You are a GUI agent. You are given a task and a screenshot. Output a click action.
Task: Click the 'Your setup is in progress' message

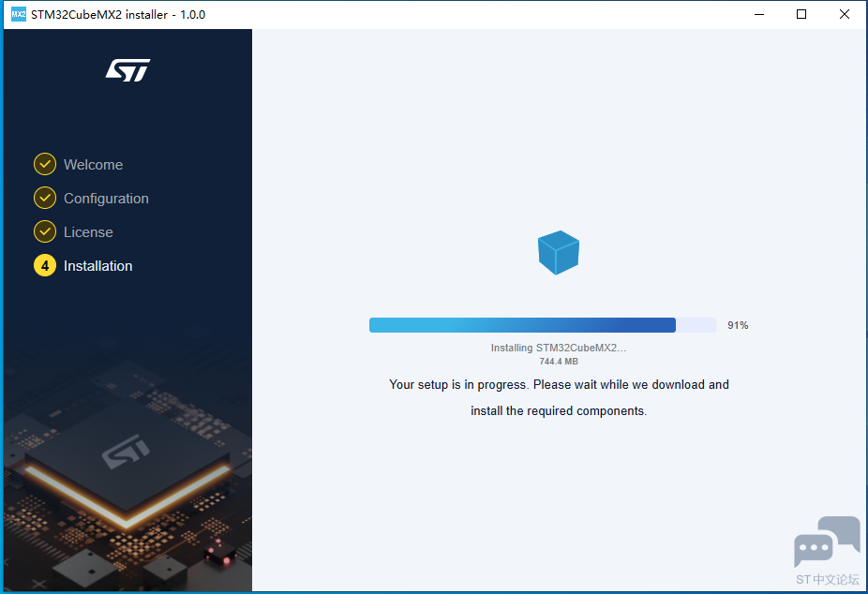(559, 397)
